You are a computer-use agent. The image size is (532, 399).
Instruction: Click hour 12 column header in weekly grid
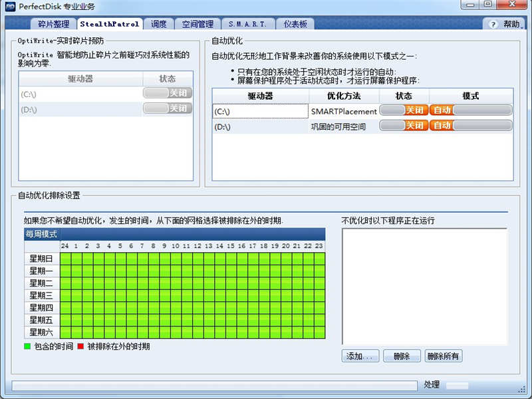(x=198, y=246)
